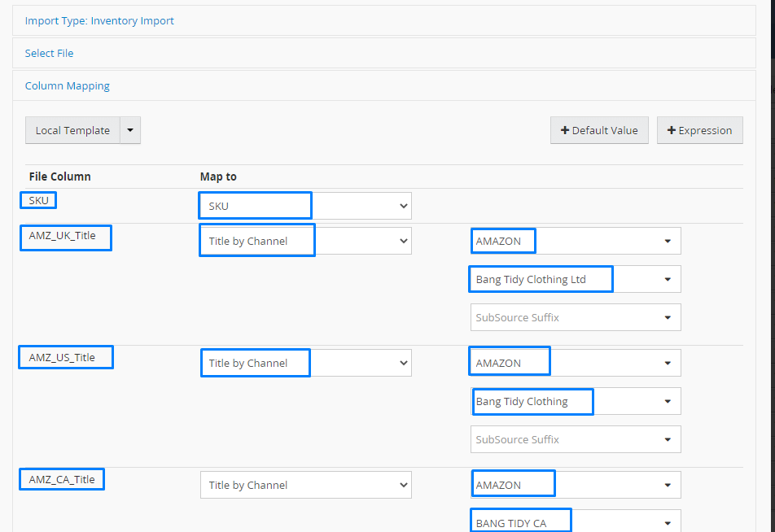Expand the Import Type: Inventory Import section

coord(99,21)
